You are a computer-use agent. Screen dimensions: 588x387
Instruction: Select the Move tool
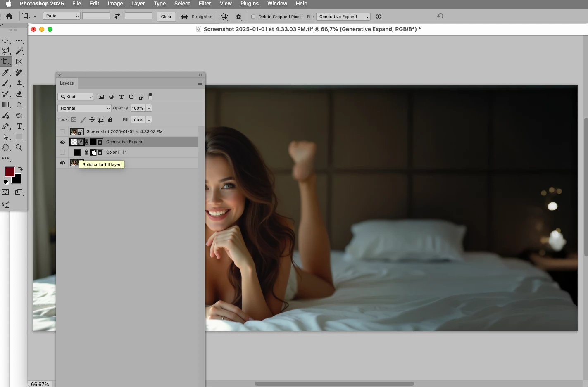[x=5, y=40]
